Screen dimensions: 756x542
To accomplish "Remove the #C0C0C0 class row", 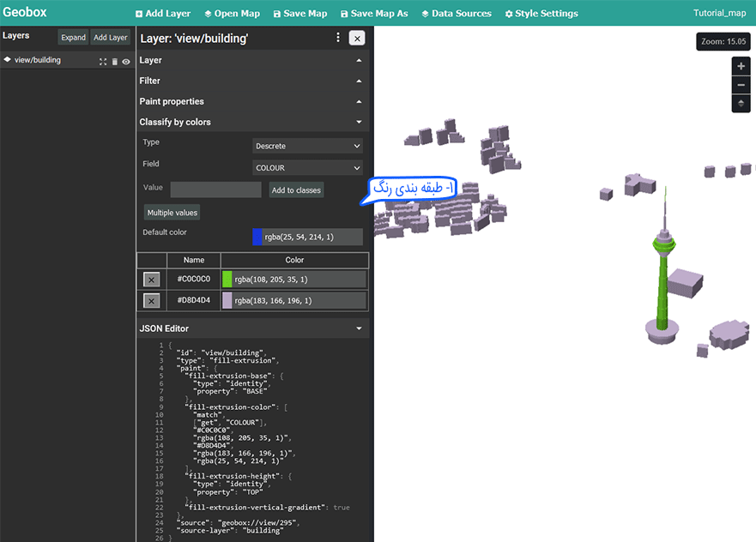I will (151, 279).
